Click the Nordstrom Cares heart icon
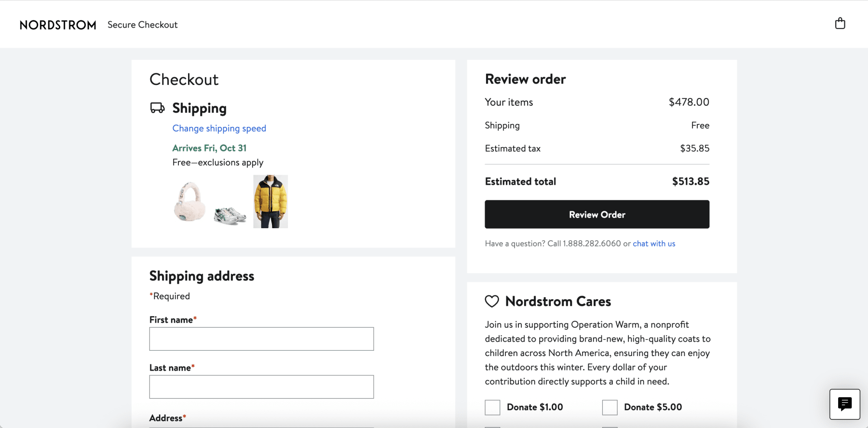The image size is (868, 428). (492, 301)
